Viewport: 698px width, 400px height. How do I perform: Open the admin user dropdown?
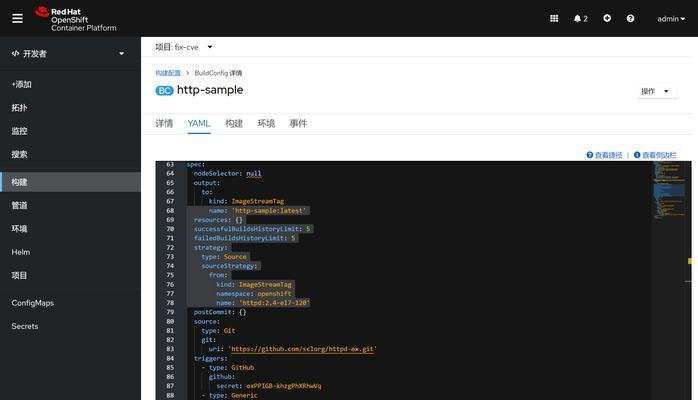(x=671, y=19)
